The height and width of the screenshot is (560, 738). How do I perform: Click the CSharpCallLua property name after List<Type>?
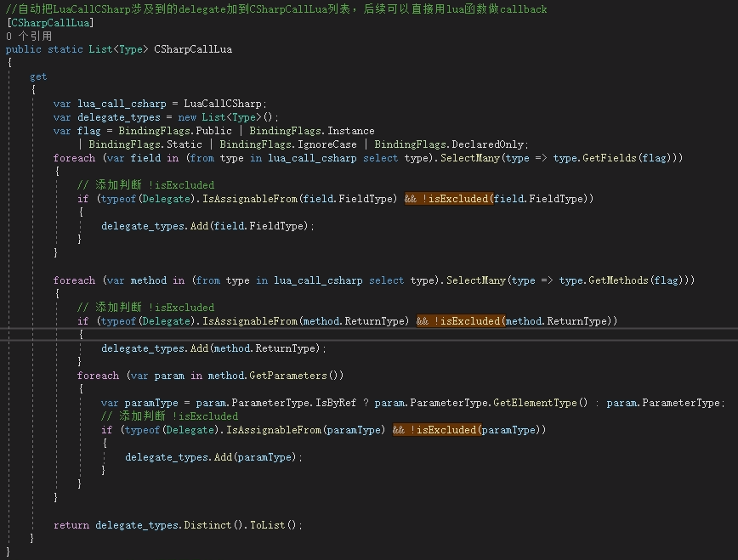(193, 49)
